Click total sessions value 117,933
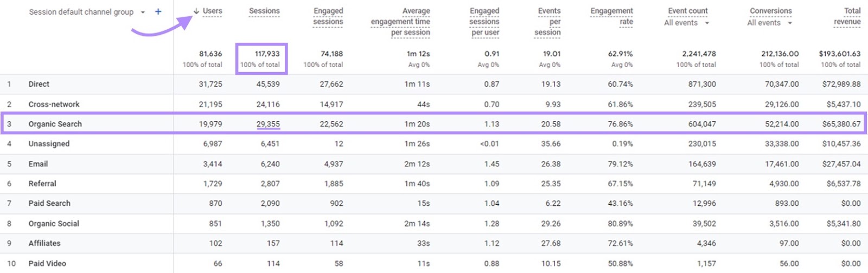This screenshot has width=868, height=273. pos(267,54)
